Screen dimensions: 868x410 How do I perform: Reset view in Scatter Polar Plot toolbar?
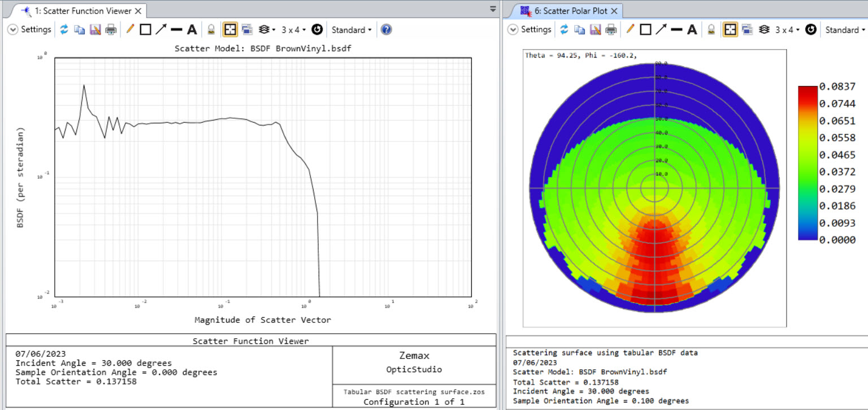[811, 29]
